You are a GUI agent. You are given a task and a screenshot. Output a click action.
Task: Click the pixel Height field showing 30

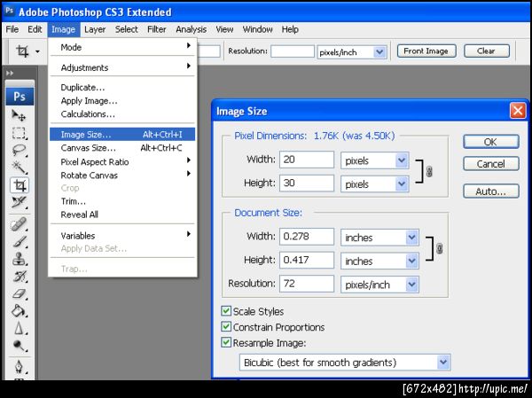307,183
